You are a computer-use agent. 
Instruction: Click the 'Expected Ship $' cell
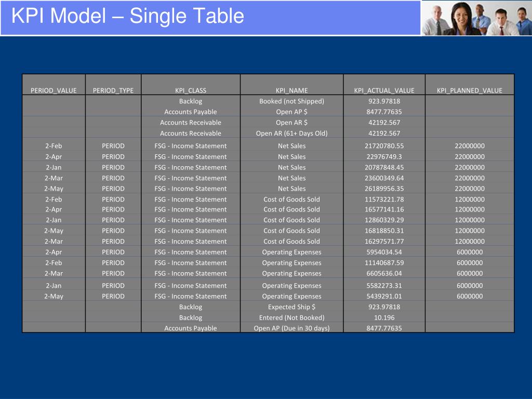[x=292, y=307]
